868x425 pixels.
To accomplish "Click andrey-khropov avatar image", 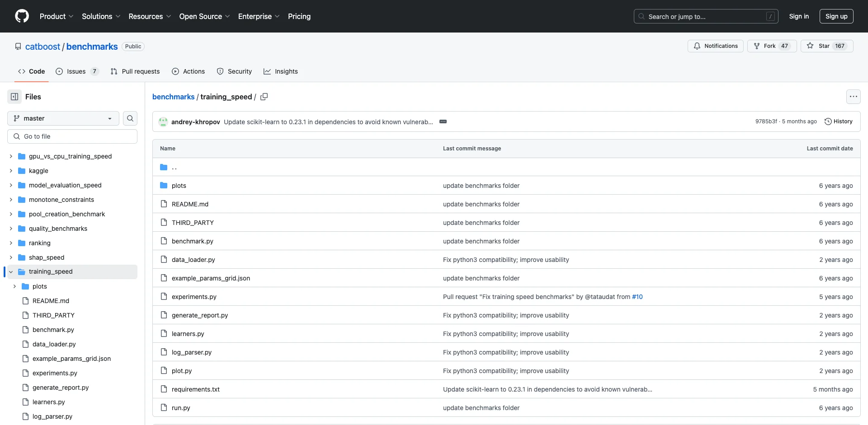I will point(163,121).
